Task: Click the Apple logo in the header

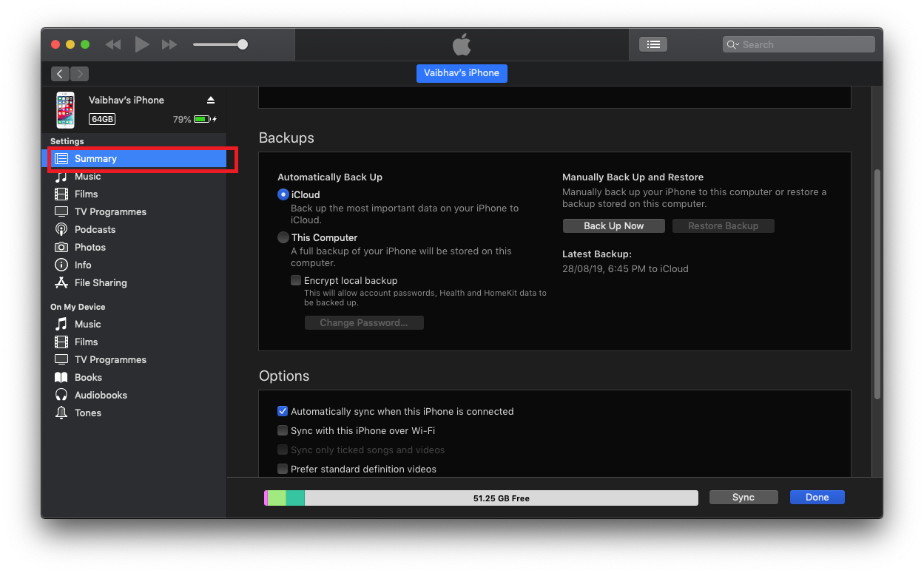Action: 462,44
